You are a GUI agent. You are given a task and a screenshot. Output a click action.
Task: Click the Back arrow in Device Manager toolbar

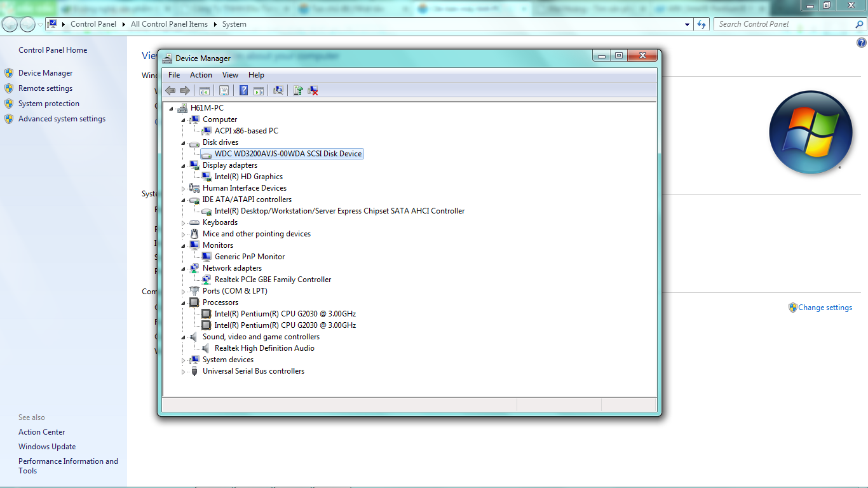pyautogui.click(x=170, y=90)
